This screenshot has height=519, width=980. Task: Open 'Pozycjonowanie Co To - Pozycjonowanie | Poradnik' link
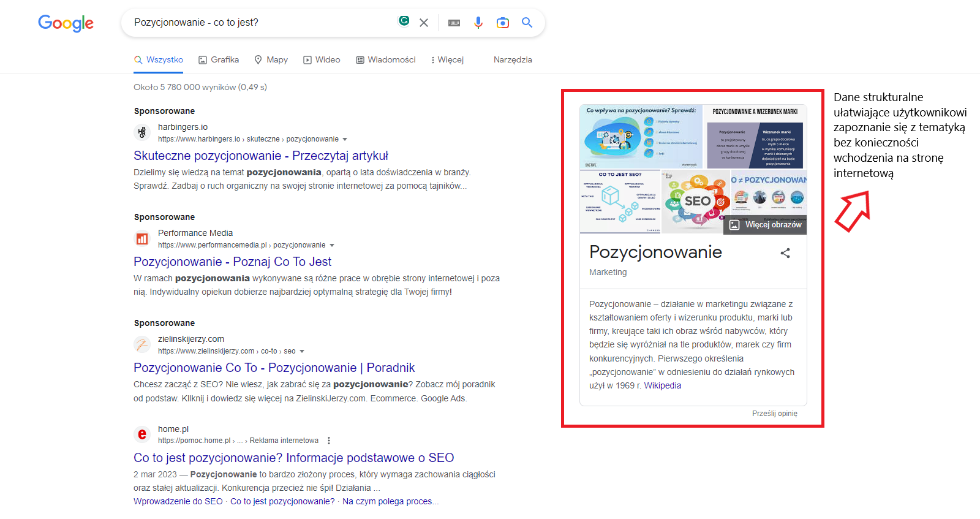point(274,368)
